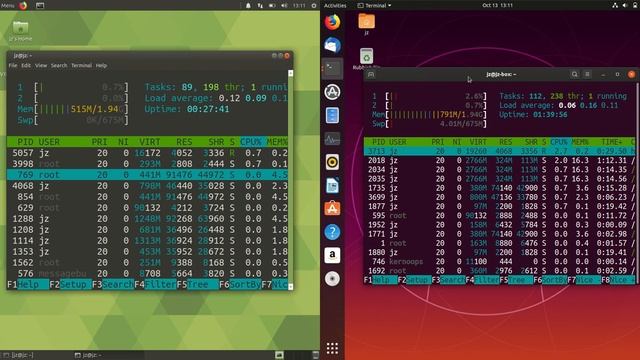
Task: Open Help menu in MATE terminal
Action: pyautogui.click(x=101, y=65)
